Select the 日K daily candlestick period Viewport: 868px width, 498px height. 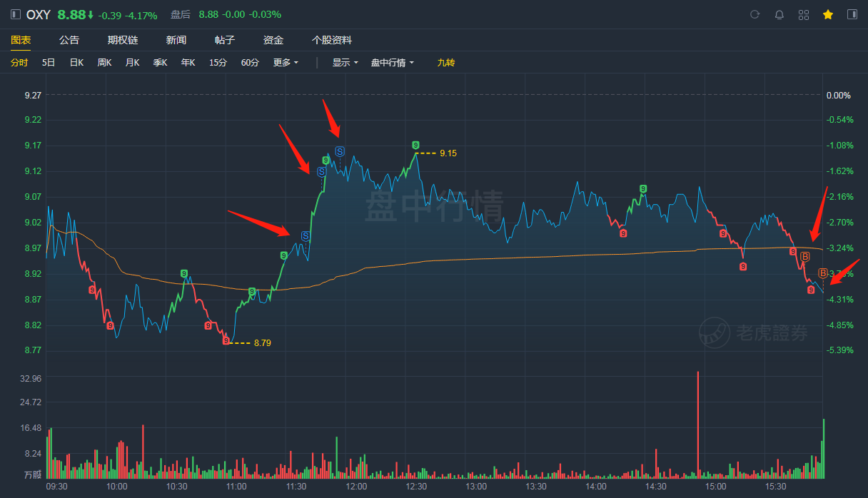(76, 62)
